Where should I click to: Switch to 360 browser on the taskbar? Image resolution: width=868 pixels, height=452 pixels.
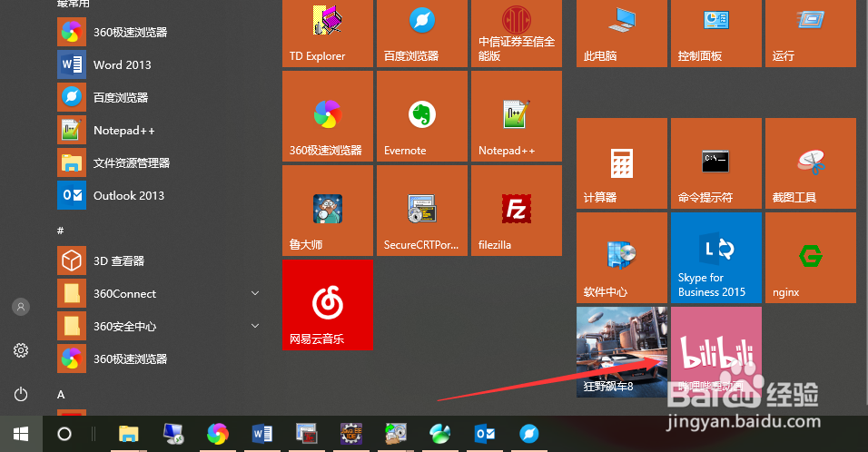pos(218,434)
